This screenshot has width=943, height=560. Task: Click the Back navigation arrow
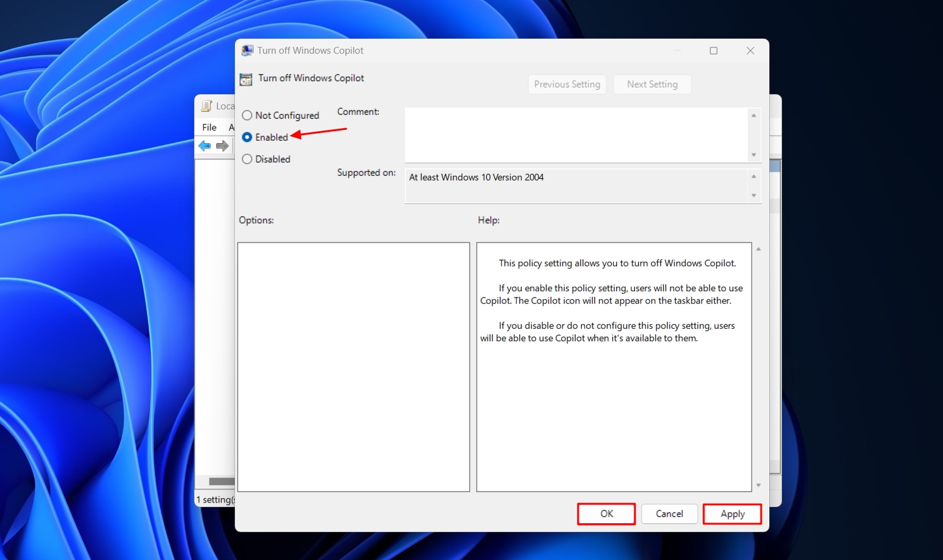204,146
